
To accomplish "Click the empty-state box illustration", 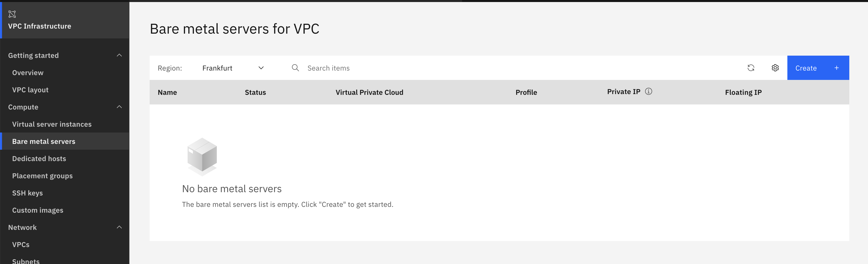I will tap(202, 156).
